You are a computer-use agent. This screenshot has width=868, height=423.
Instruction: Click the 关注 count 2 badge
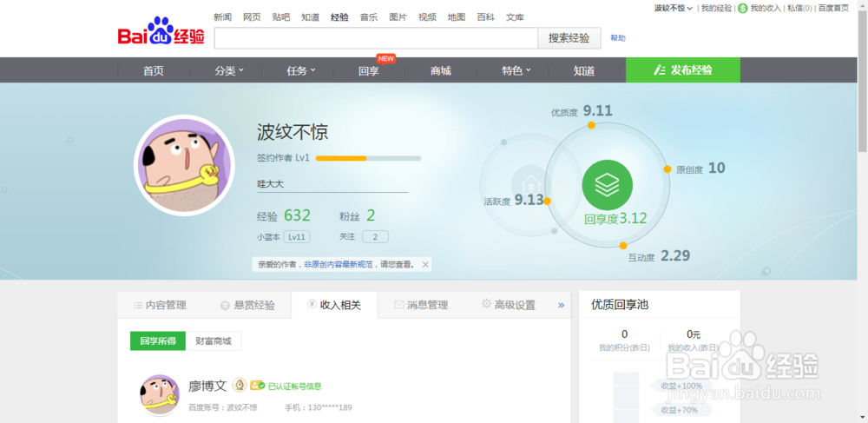coord(375,237)
